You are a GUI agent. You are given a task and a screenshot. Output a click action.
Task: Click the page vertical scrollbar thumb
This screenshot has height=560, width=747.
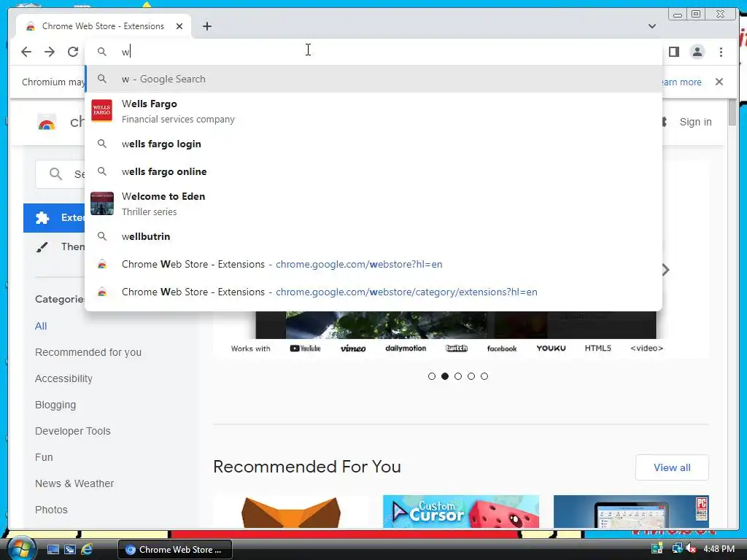(x=732, y=114)
